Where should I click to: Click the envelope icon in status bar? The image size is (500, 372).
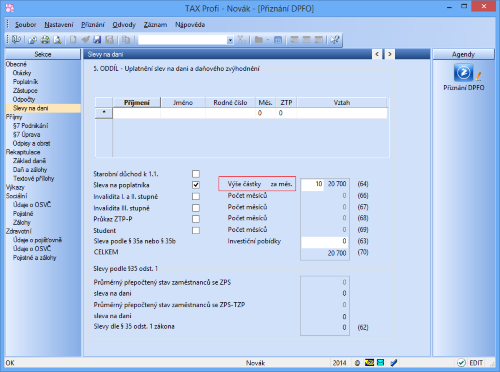pos(380,362)
